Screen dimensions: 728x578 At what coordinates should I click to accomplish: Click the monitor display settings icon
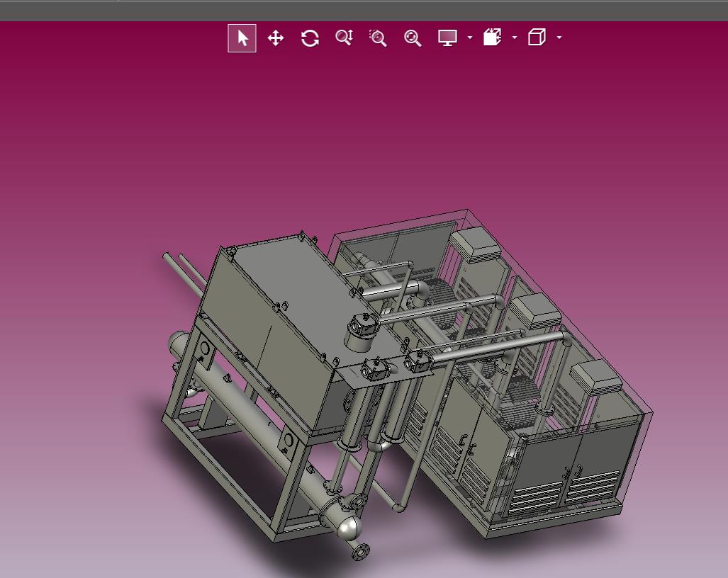[447, 38]
